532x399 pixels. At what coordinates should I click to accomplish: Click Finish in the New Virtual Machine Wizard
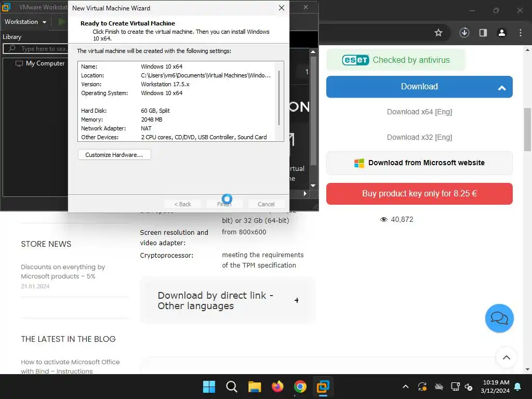pyautogui.click(x=224, y=204)
